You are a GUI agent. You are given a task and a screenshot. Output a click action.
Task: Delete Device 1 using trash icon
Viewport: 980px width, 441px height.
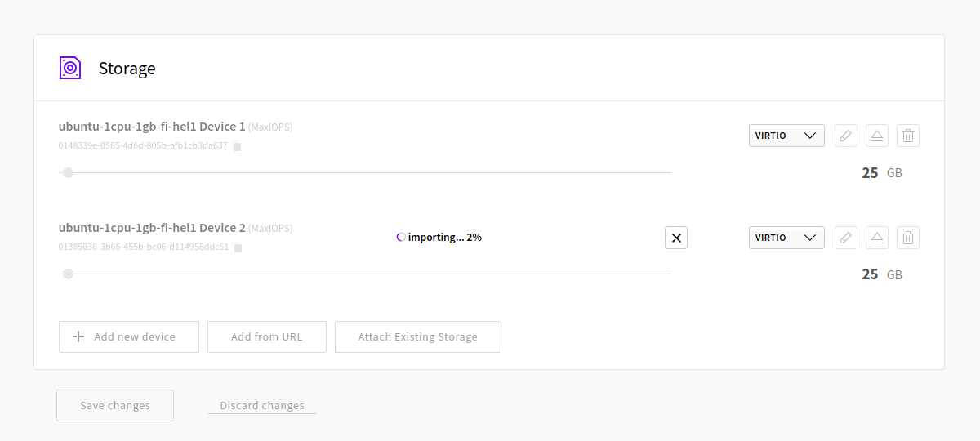coord(908,136)
